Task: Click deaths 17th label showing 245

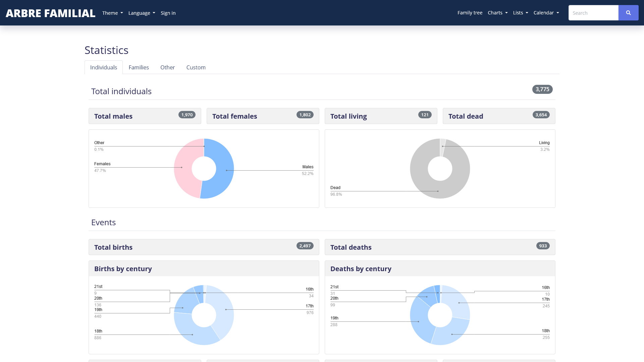Action: pyautogui.click(x=546, y=303)
